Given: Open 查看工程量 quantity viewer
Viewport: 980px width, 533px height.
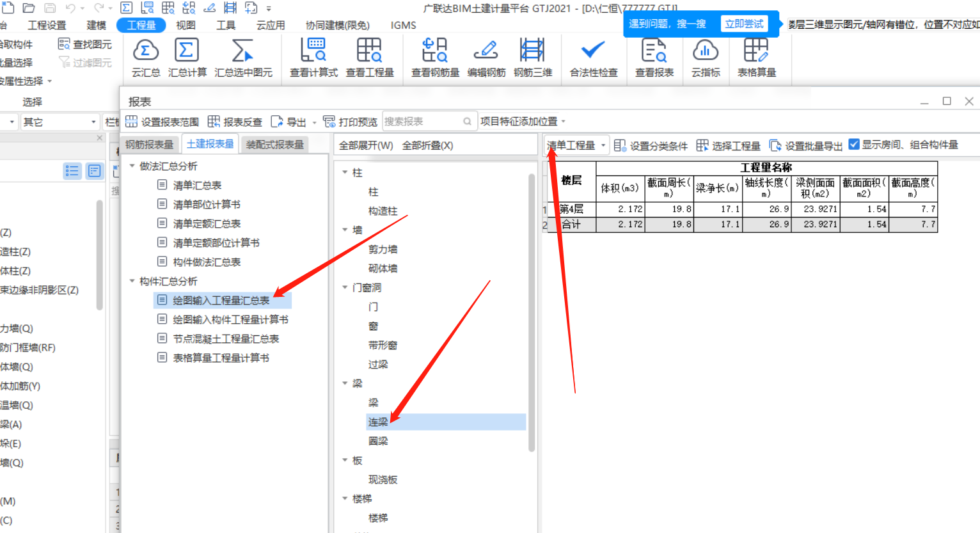Looking at the screenshot, I should click(x=370, y=58).
